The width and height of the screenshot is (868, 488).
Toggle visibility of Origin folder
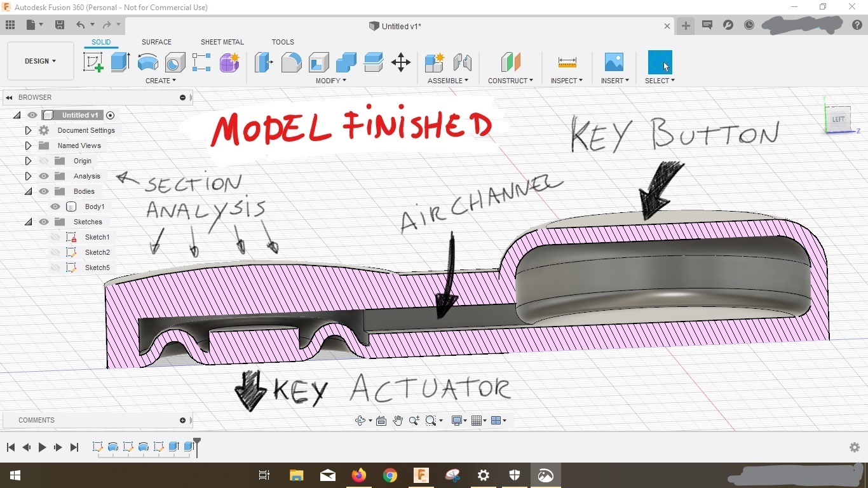point(44,161)
